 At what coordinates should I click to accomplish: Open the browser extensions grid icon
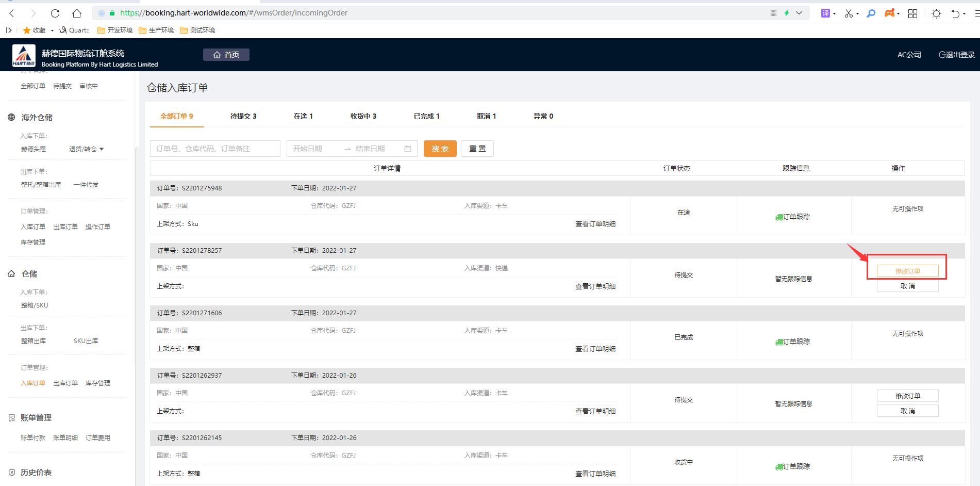click(912, 13)
